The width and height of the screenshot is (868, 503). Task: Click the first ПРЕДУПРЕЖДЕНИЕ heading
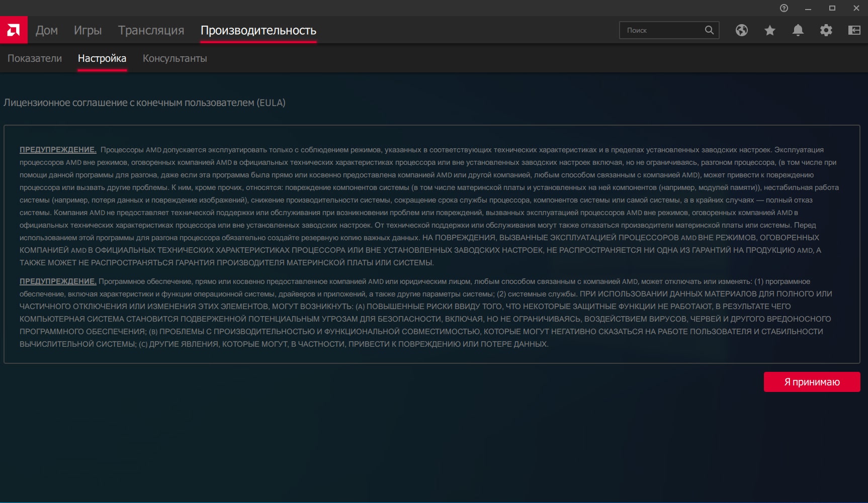pyautogui.click(x=58, y=150)
